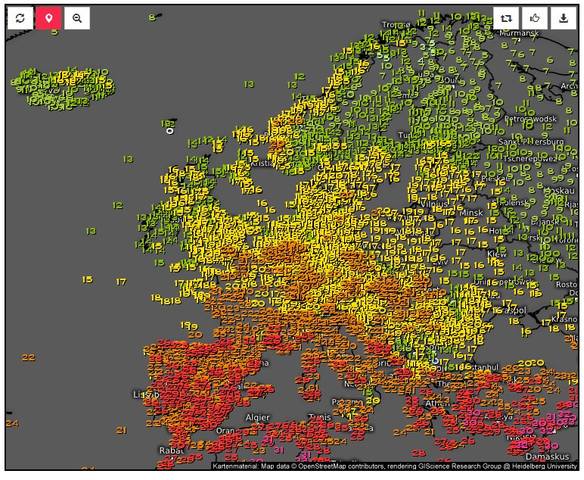Click the Alqier city label
Screen dimensions: 584x480
(x=258, y=418)
